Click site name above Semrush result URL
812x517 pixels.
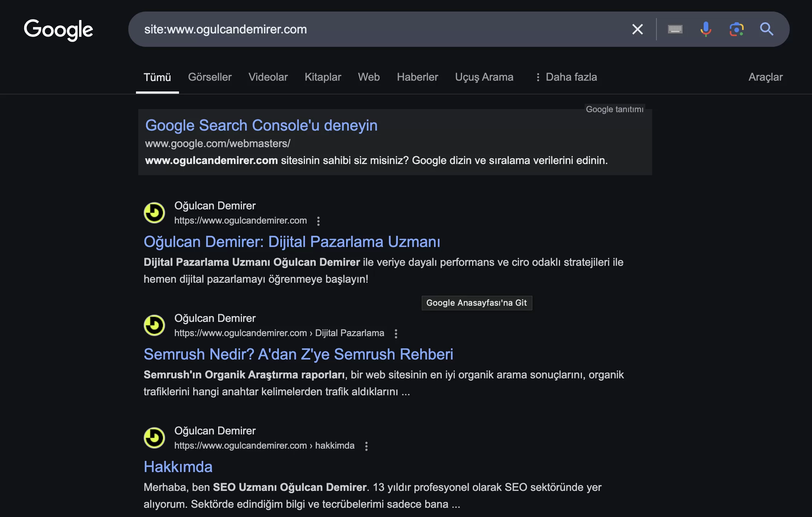[x=215, y=318]
